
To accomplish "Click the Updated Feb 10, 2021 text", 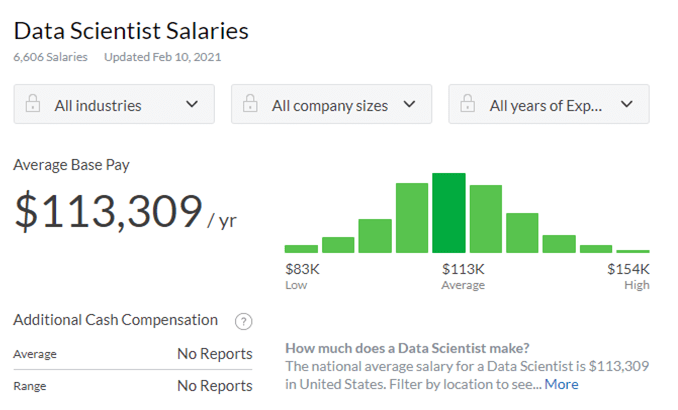I will (162, 57).
